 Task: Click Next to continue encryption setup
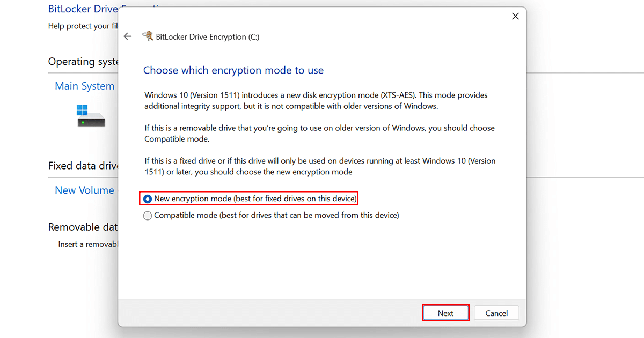click(x=445, y=313)
